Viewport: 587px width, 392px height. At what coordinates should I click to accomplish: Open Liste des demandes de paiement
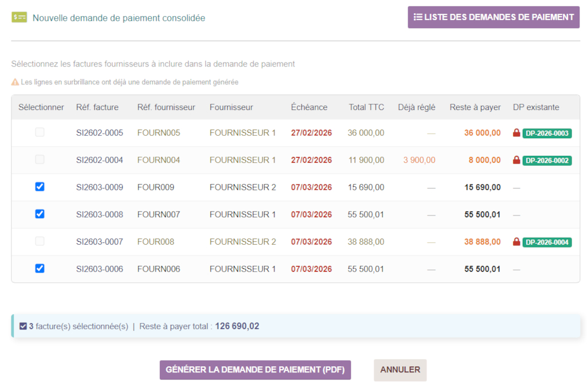pos(494,17)
